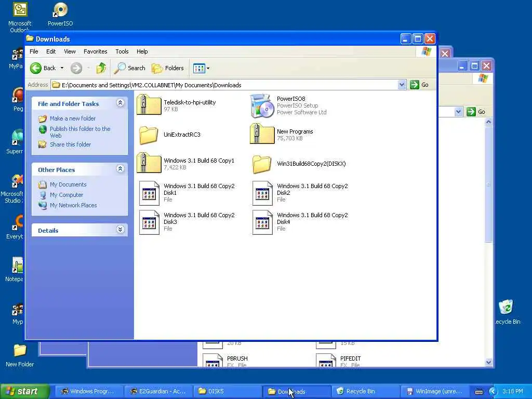Toggle the Folders tree pane
532x399 pixels.
click(168, 68)
